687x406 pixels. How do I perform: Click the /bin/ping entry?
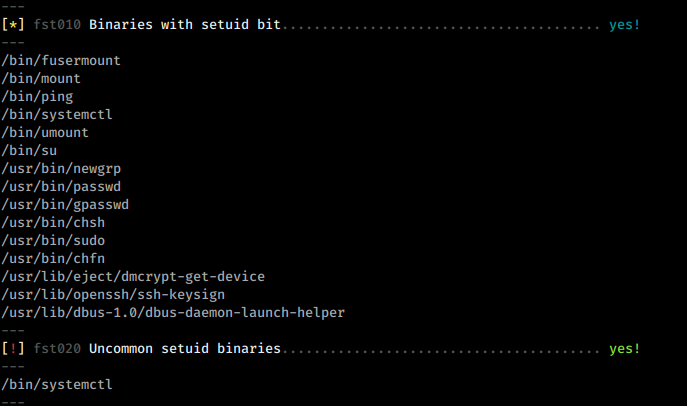pos(37,97)
